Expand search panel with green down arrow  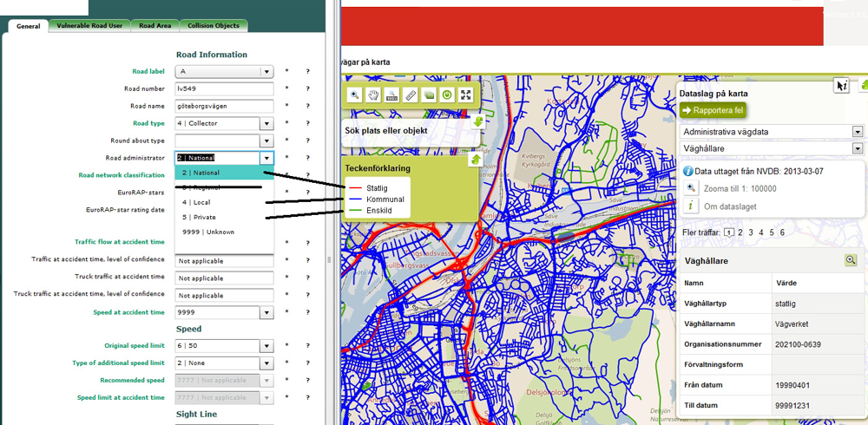(477, 121)
